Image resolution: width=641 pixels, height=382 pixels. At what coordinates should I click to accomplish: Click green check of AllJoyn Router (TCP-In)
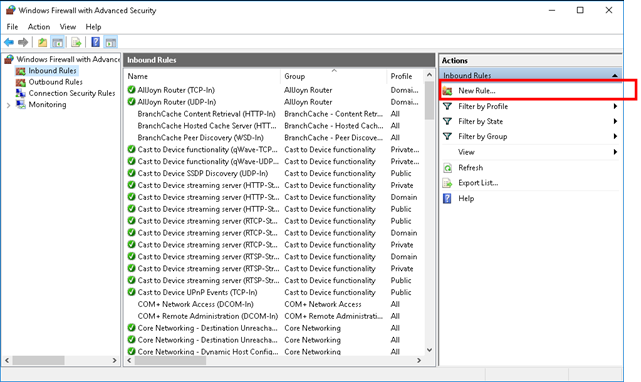(x=131, y=90)
